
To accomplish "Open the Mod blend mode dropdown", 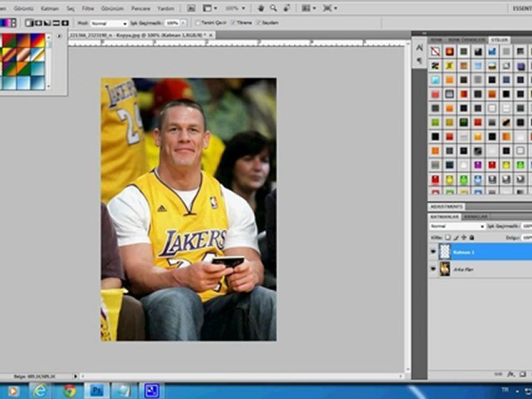I will [109, 23].
